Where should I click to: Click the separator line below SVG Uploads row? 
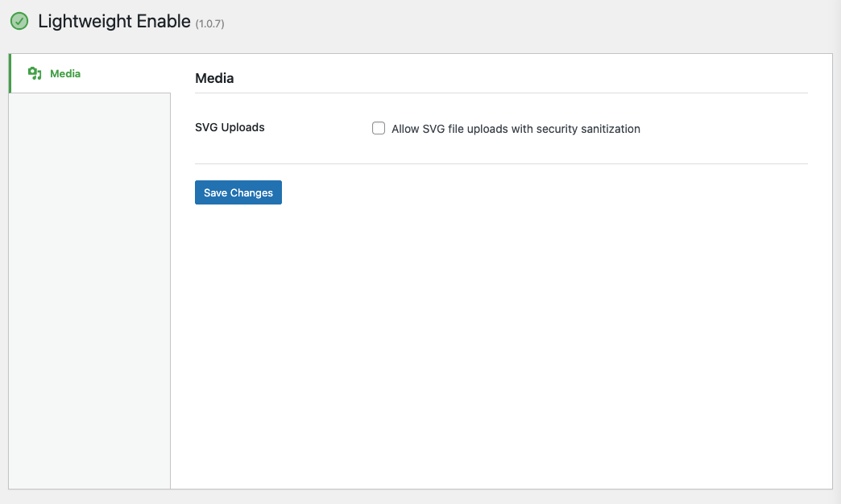(x=499, y=165)
